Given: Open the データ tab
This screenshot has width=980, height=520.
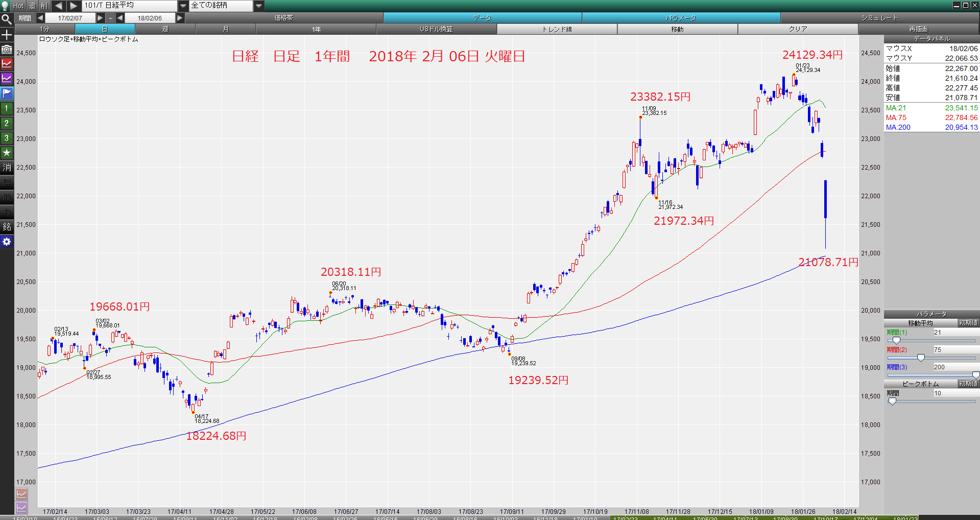Looking at the screenshot, I should 482,18.
